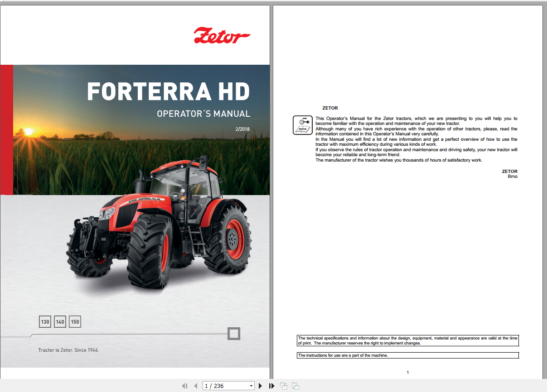Click 'The instructions for use' notice box

click(408, 356)
